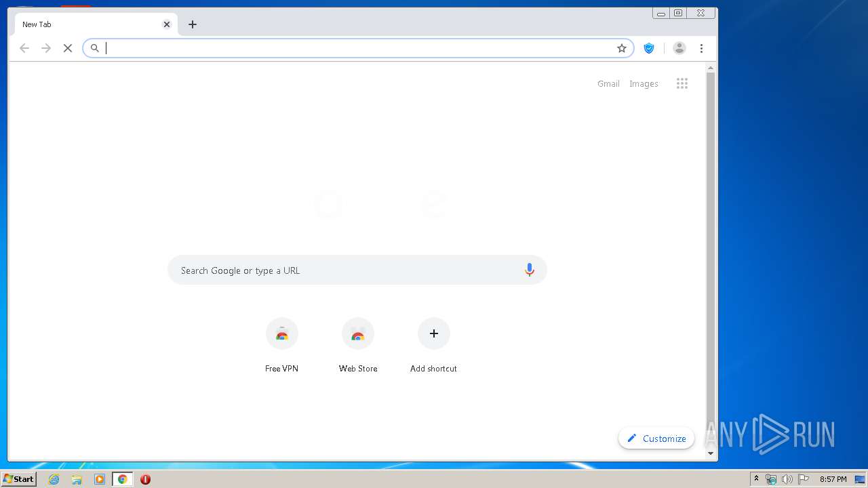Show hidden system tray icons
The height and width of the screenshot is (488, 868).
756,479
